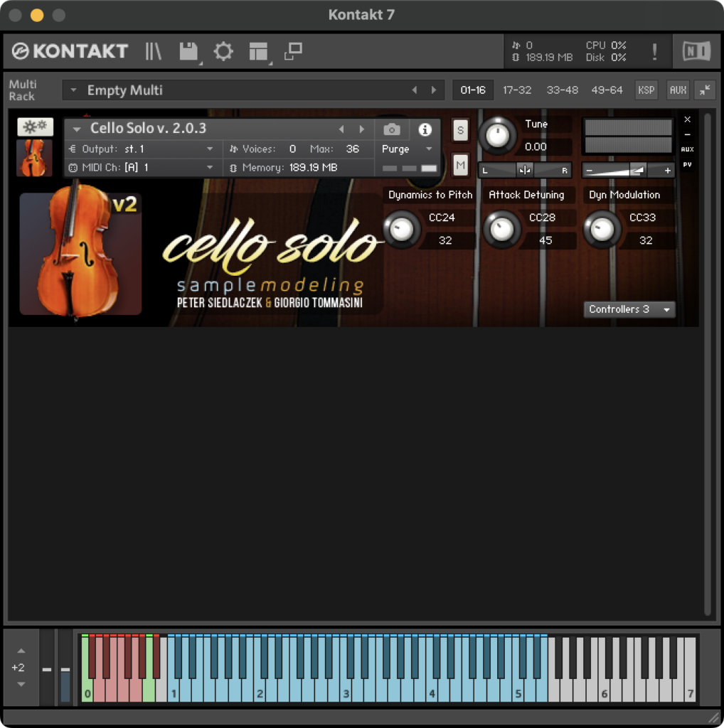Click the Native Instruments logo
Image resolution: width=724 pixels, height=728 pixels.
(x=696, y=51)
